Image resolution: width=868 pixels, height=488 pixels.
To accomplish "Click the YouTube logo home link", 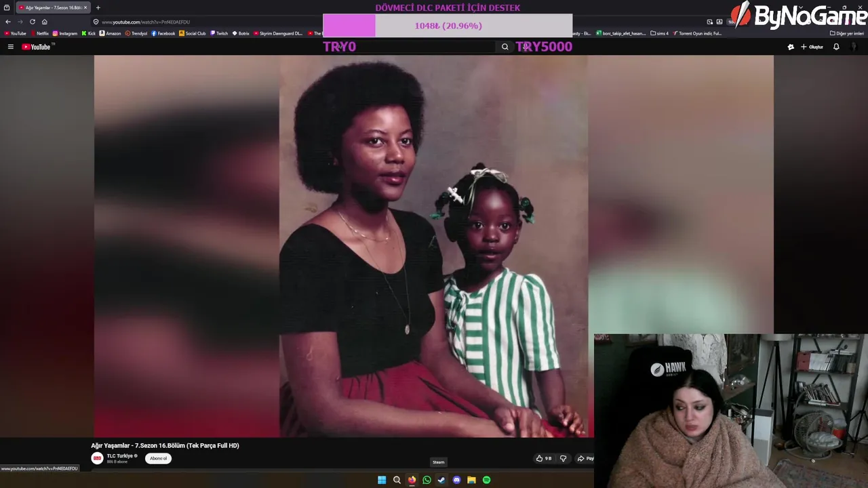I will [x=36, y=47].
